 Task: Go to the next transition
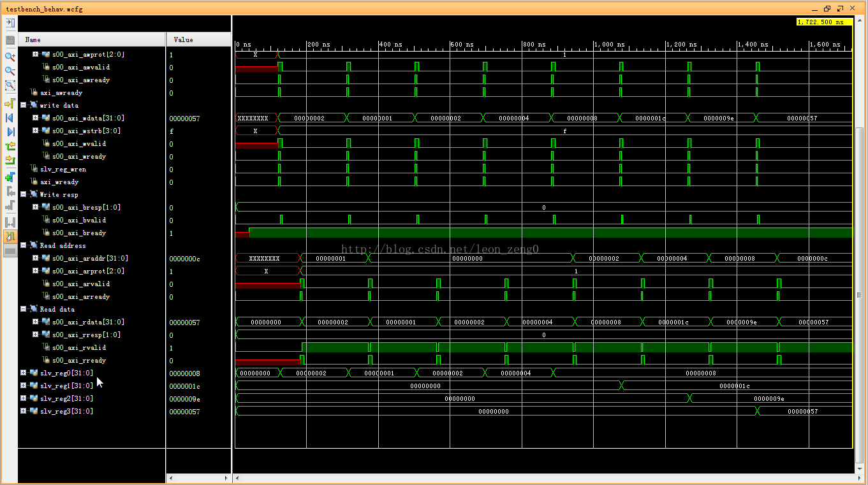pos(10,160)
